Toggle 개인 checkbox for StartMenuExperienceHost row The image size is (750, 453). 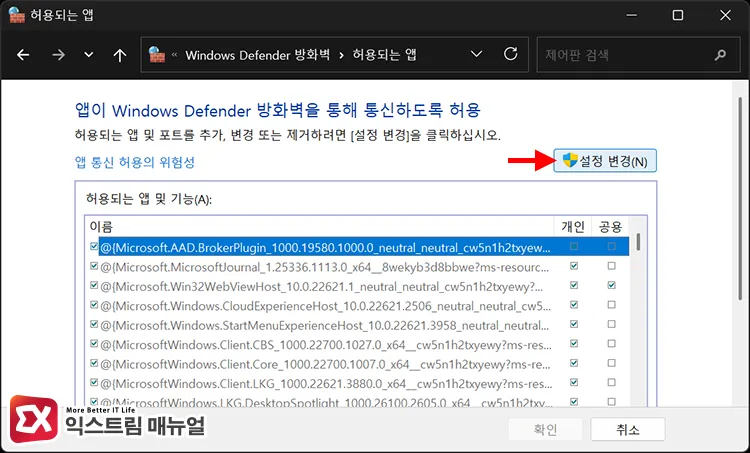[x=574, y=324]
